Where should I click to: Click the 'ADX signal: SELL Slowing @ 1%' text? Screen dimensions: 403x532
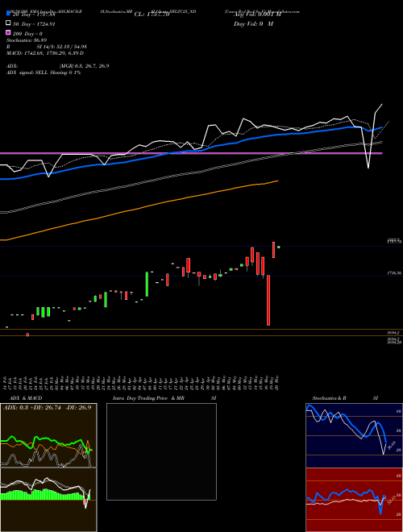[44, 73]
